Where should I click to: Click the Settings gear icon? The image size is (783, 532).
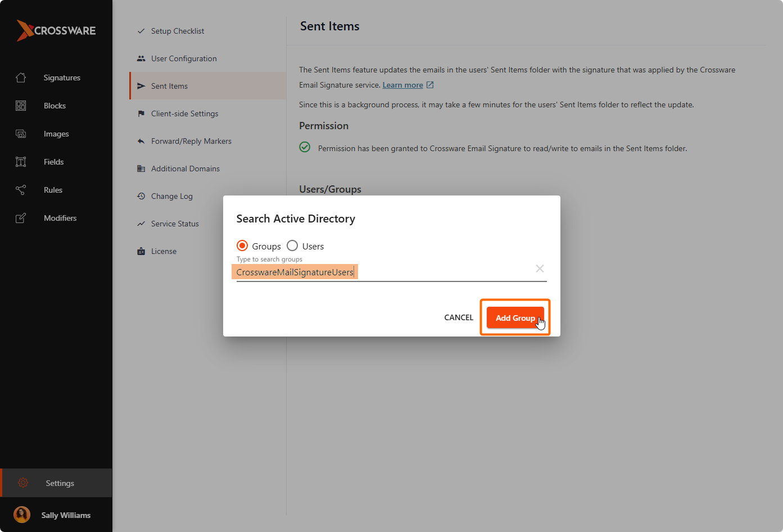23,483
